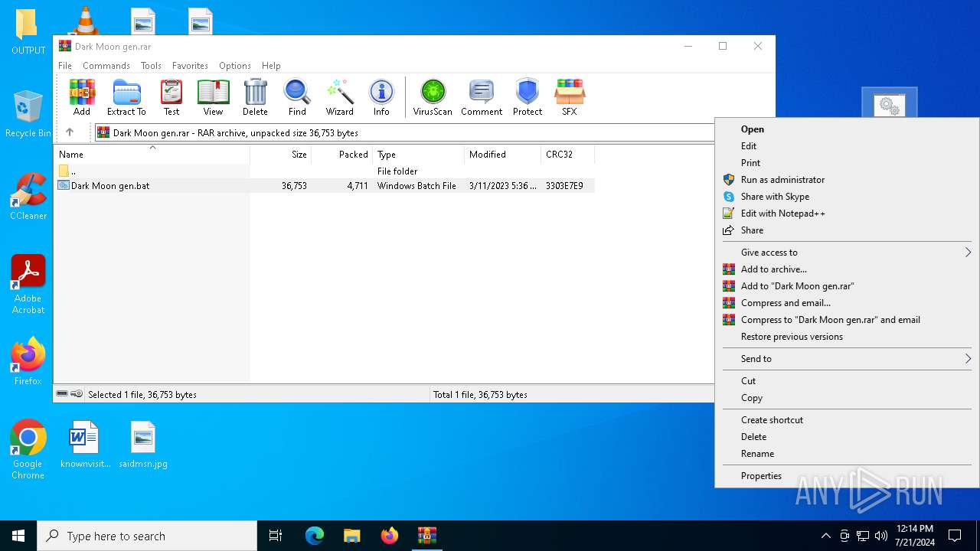Open the Extract To tool
Image resolution: width=980 pixels, height=551 pixels.
click(126, 97)
